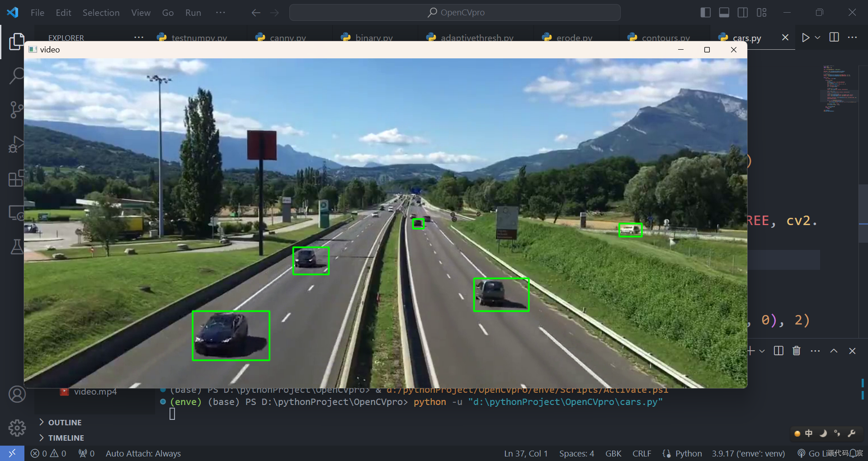Close the terminal panel
This screenshot has height=461, width=868.
(852, 351)
